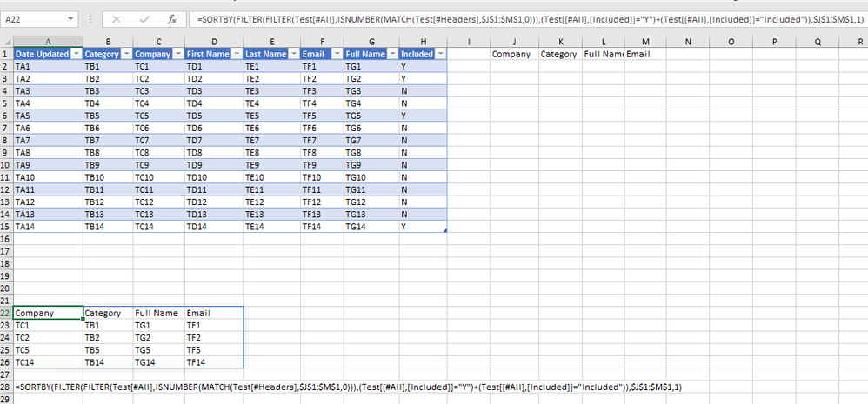Viewport: 868px width, 404px height.
Task: Select cell TG14 in row 15
Action: 371,227
